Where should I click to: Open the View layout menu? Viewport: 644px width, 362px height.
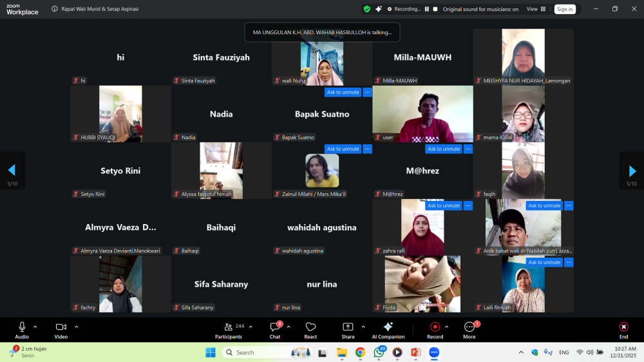pos(536,9)
